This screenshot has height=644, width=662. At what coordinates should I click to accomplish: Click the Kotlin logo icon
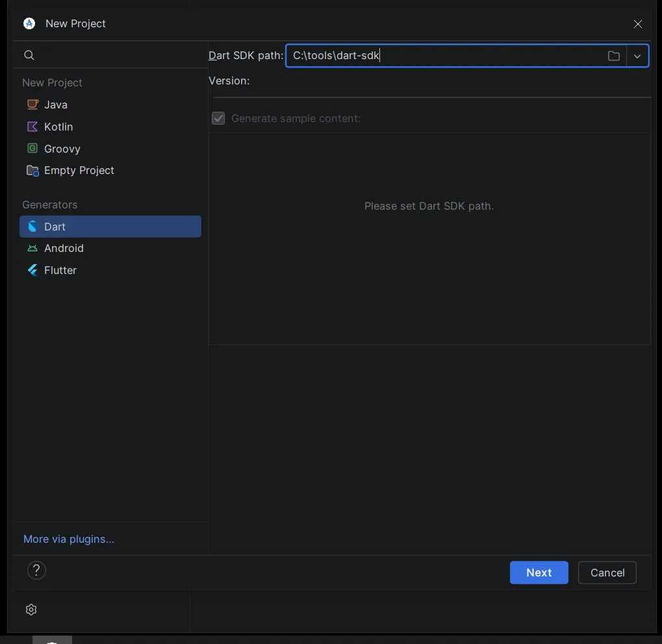coord(32,127)
